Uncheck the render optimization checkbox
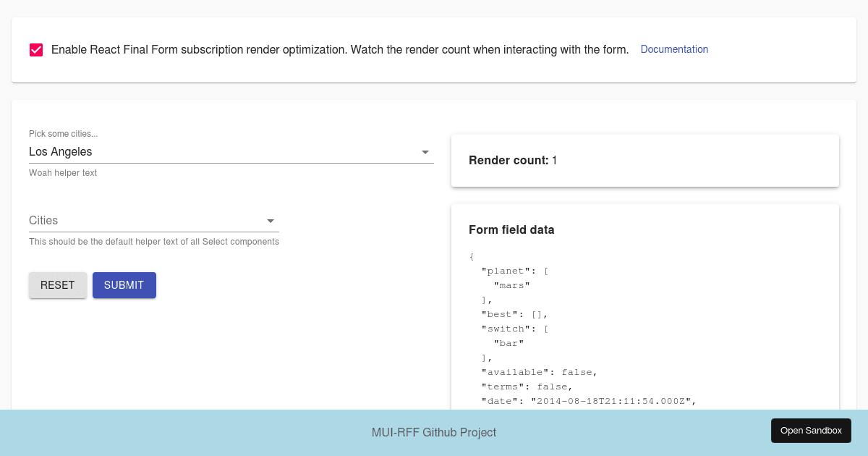 36,50
